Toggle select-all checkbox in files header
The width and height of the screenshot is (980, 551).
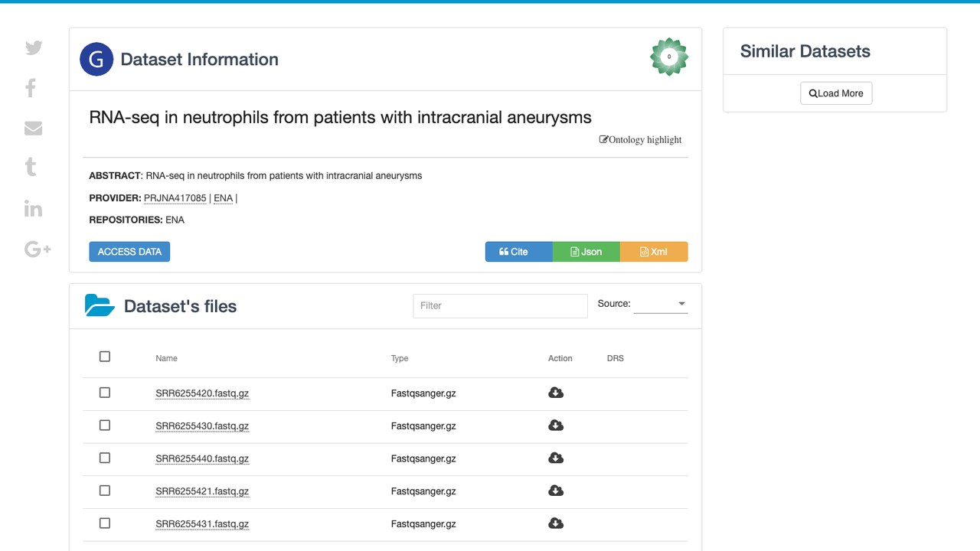tap(105, 357)
